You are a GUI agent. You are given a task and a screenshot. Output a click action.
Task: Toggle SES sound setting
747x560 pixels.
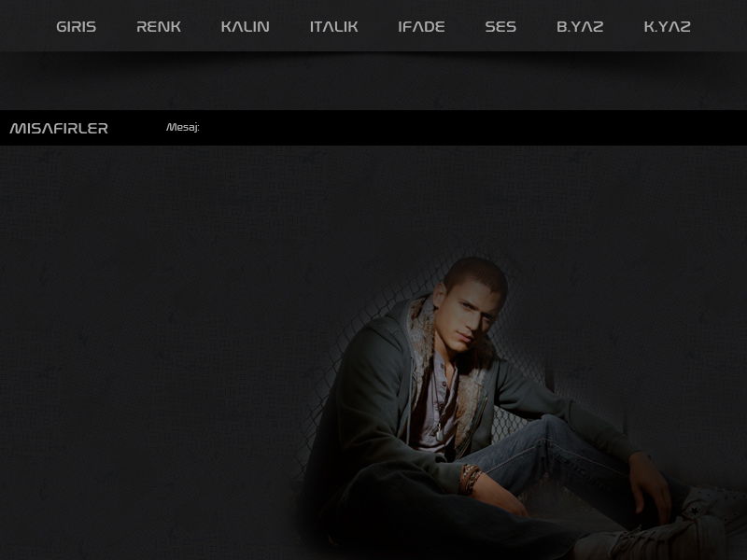[x=500, y=26]
